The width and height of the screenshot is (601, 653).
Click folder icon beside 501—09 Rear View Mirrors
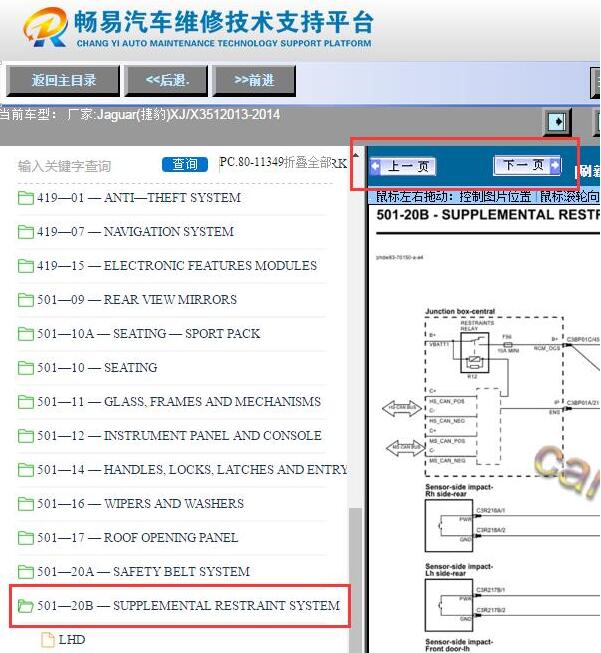(x=26, y=300)
